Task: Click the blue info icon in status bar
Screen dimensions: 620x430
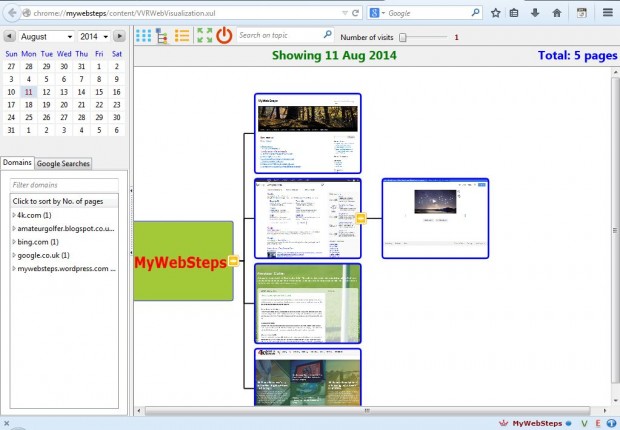Action: pos(611,423)
